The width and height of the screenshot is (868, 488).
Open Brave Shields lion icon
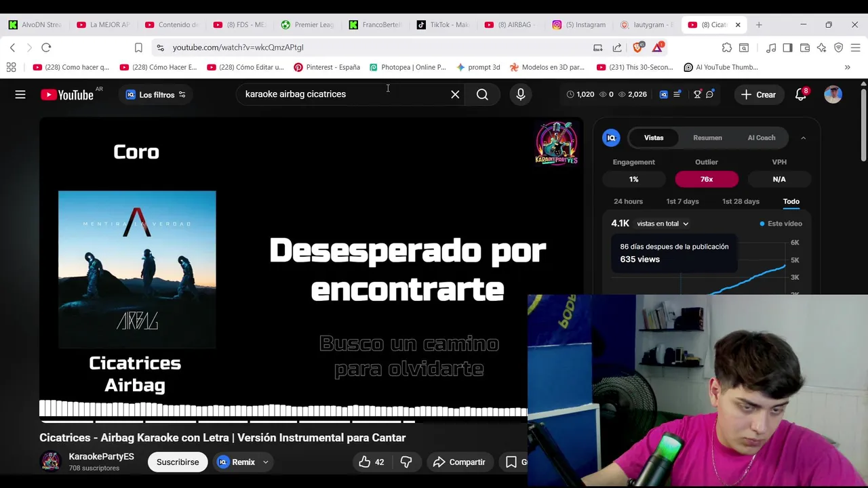point(637,47)
